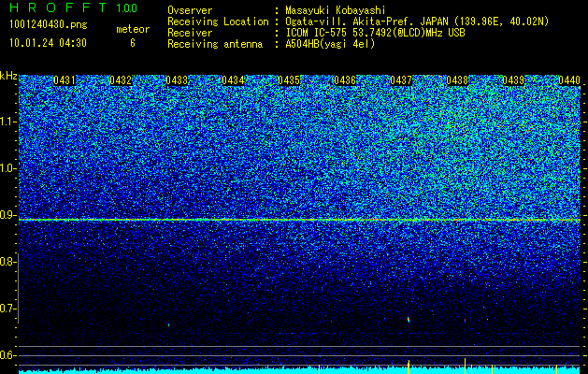Image resolution: width=588 pixels, height=374 pixels.
Task: Click the 0434 time marker label
Action: coord(233,80)
